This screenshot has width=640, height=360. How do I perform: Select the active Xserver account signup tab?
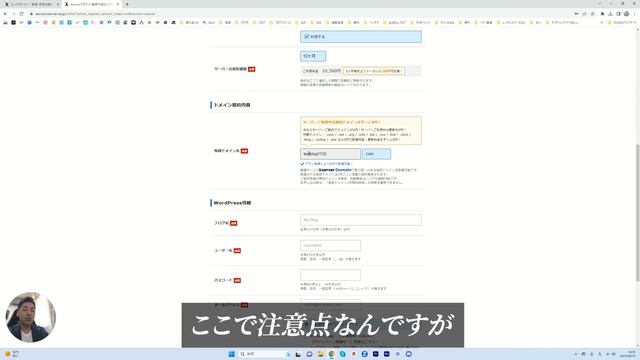[91, 4]
